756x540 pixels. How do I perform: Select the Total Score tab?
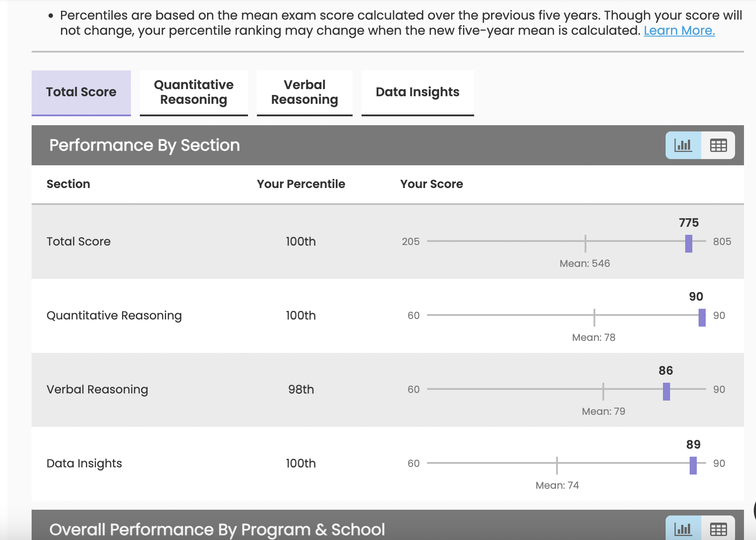coord(81,92)
